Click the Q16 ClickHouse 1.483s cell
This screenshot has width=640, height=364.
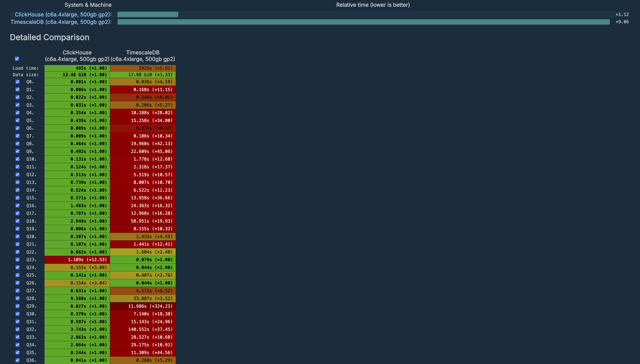point(77,205)
